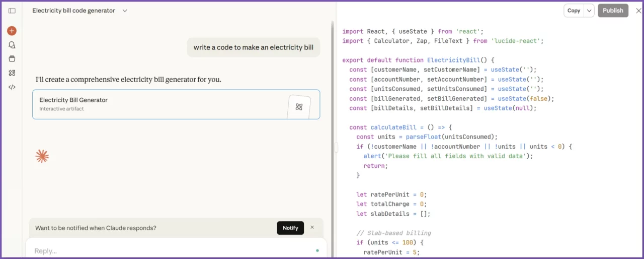Image resolution: width=644 pixels, height=259 pixels.
Task: Click the chat panel vertical scrollbar
Action: pos(332,126)
